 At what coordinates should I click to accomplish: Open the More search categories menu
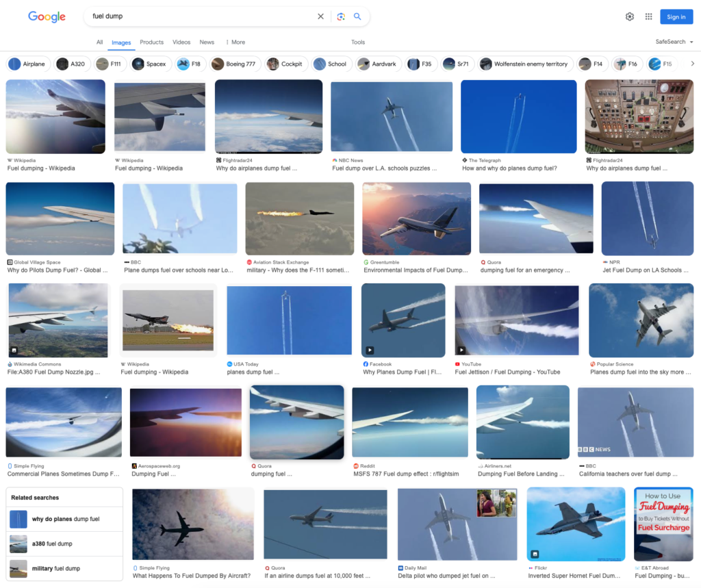pos(235,42)
